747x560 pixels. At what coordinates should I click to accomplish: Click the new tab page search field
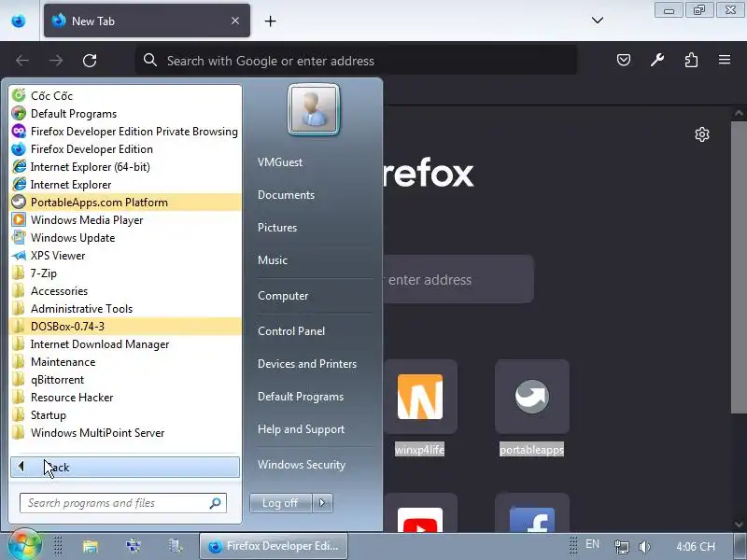458,279
